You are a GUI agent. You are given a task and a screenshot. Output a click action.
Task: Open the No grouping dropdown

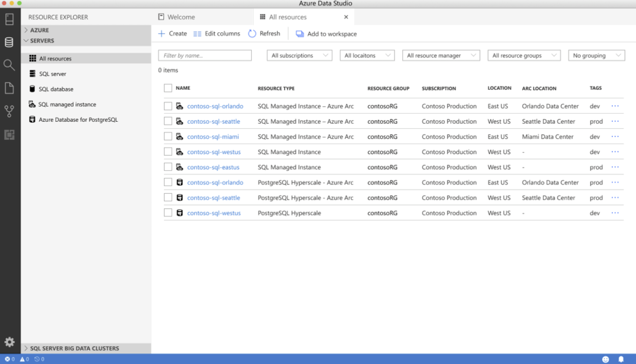(596, 55)
